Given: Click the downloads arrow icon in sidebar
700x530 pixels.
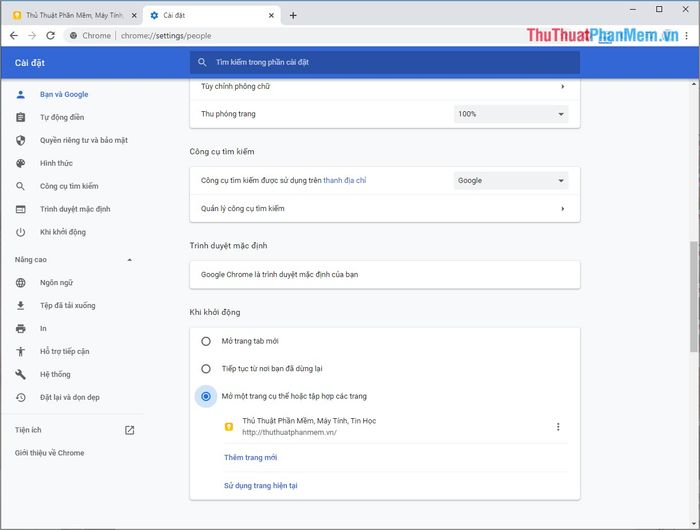Looking at the screenshot, I should point(21,305).
